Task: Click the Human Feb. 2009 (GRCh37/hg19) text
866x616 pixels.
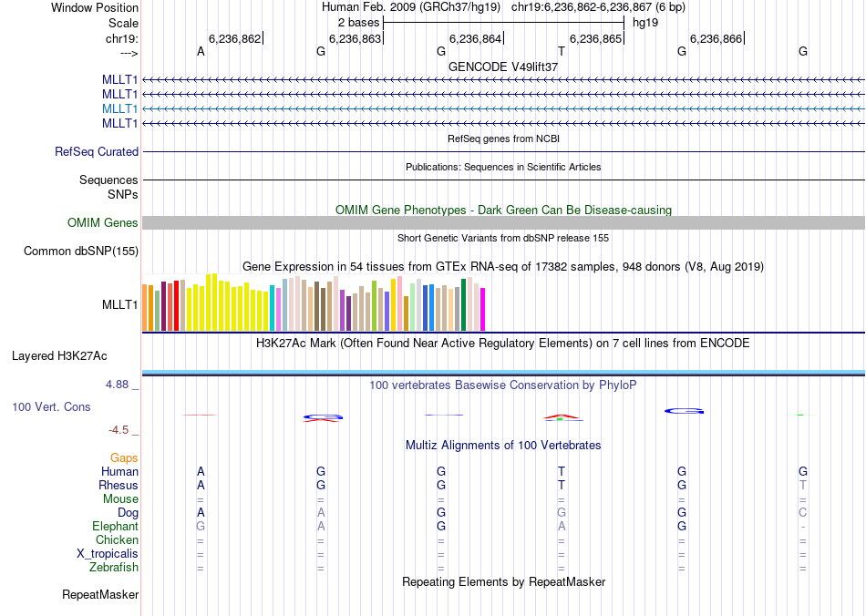Action: (411, 7)
